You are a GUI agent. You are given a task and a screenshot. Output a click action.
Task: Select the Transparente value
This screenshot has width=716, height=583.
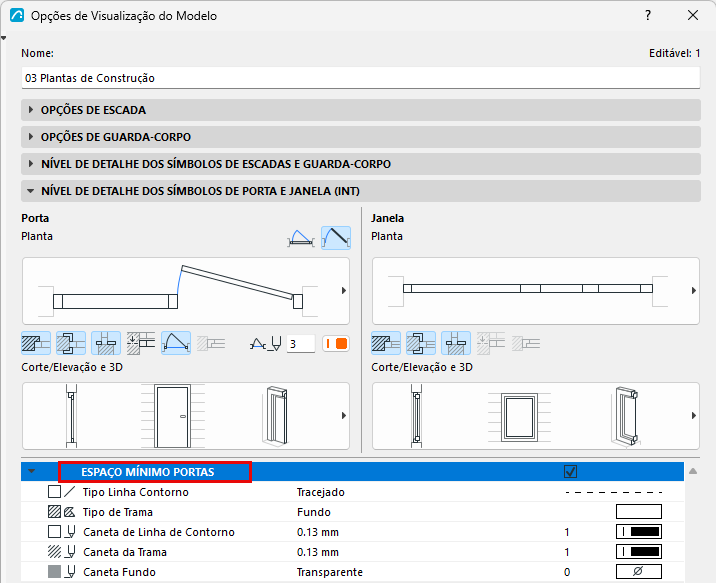330,572
